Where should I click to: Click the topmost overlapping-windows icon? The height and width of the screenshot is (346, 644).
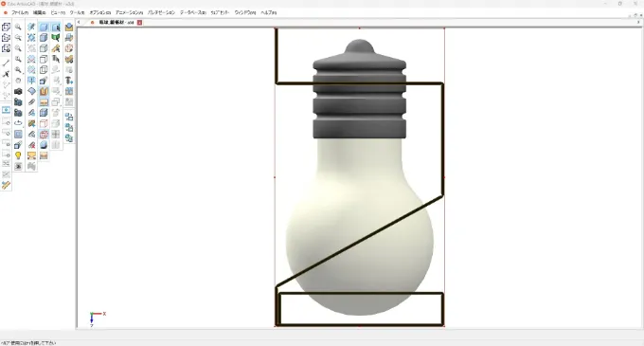click(x=6, y=27)
